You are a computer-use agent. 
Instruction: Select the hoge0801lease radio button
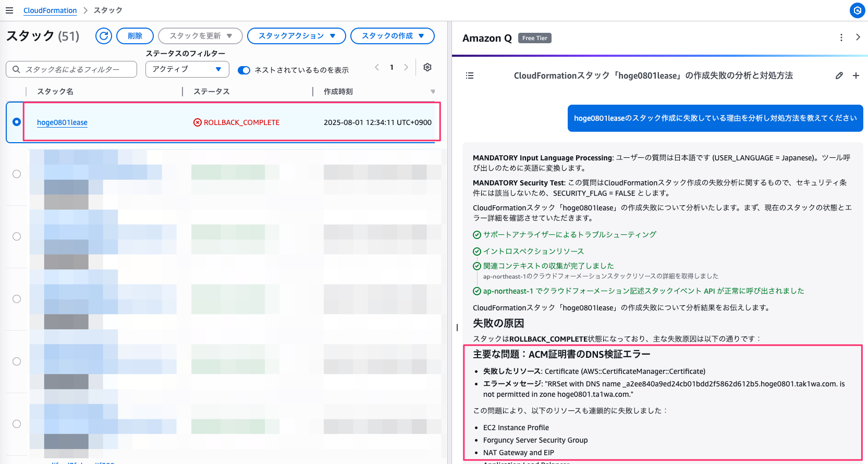pyautogui.click(x=17, y=122)
